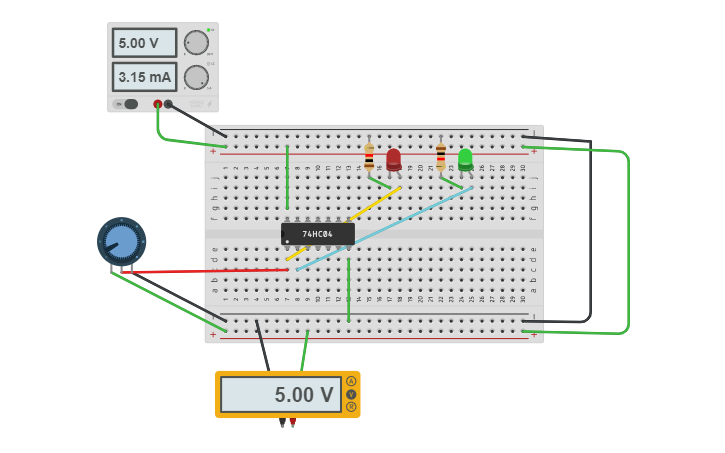
Task: Click the power supply 3.15 mA display
Action: click(144, 77)
